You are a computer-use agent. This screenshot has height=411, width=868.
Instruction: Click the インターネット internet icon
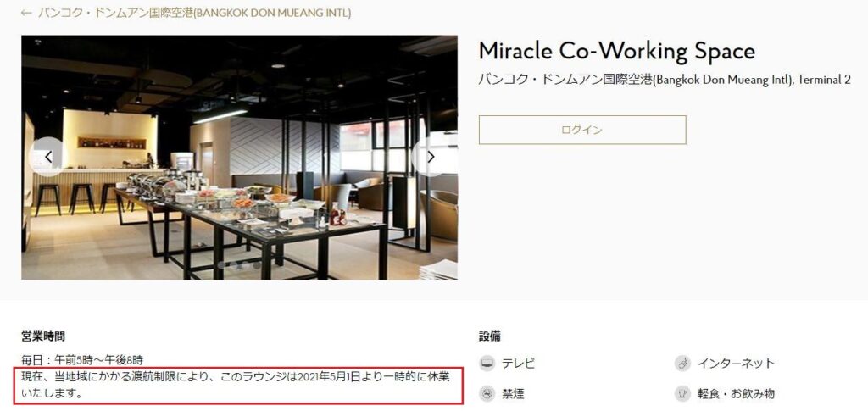coord(682,364)
